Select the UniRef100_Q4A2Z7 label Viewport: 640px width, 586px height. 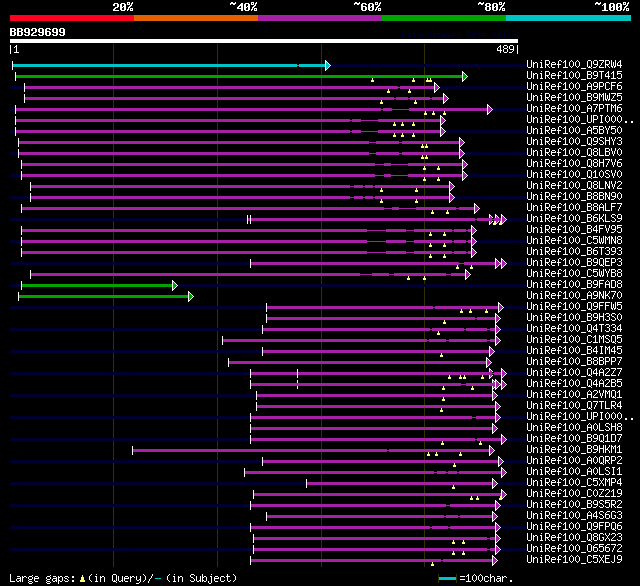[x=574, y=373]
